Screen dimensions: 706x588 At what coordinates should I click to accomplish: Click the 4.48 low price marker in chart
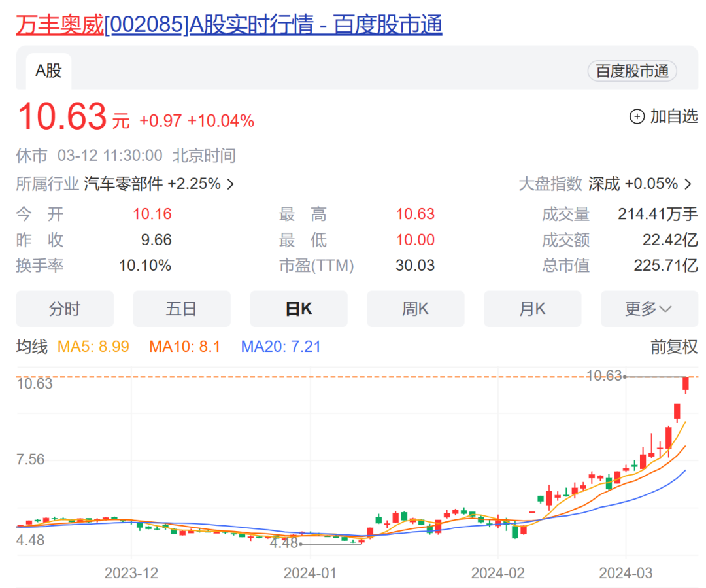[x=284, y=543]
